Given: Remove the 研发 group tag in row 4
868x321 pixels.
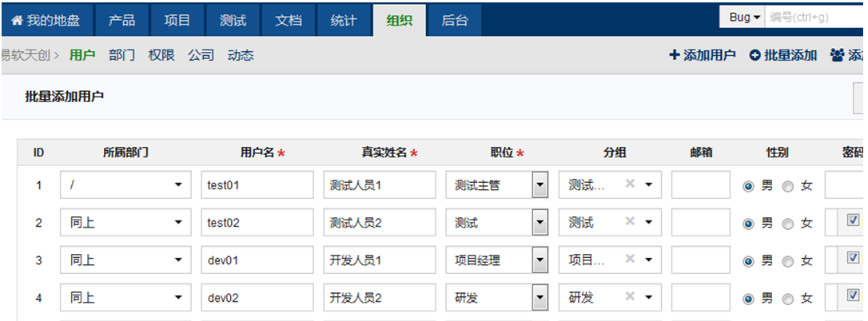Looking at the screenshot, I should (x=629, y=297).
